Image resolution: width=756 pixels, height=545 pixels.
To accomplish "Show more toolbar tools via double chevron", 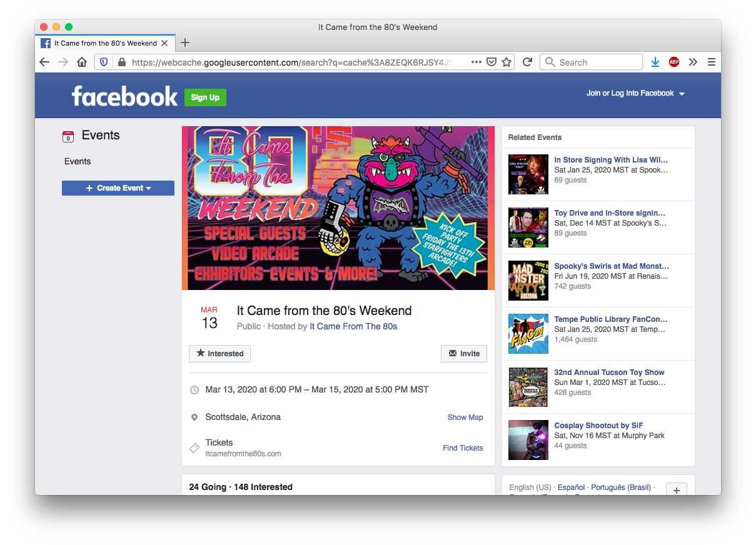I will (693, 62).
